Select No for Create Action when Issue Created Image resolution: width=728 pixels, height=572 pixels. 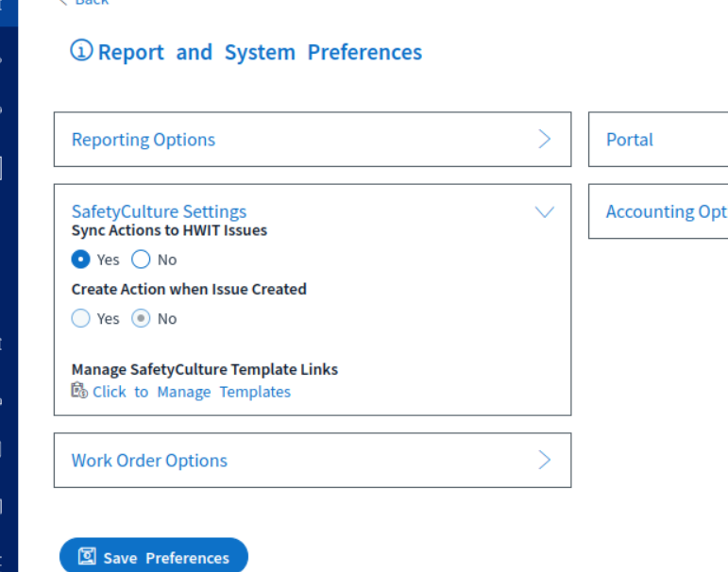141,318
